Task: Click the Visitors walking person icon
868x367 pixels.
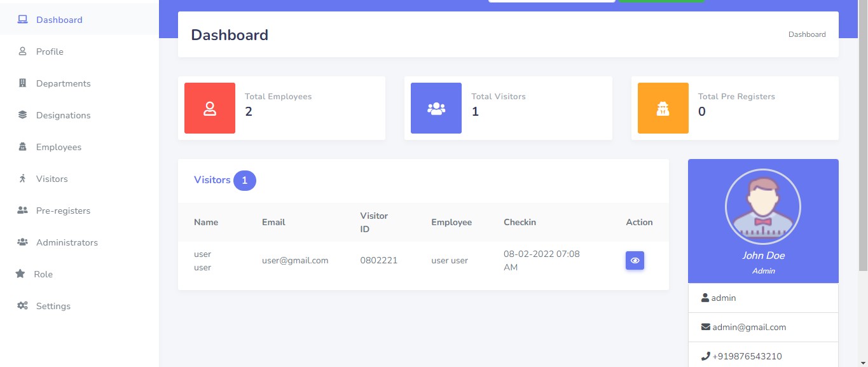Action: pyautogui.click(x=23, y=179)
